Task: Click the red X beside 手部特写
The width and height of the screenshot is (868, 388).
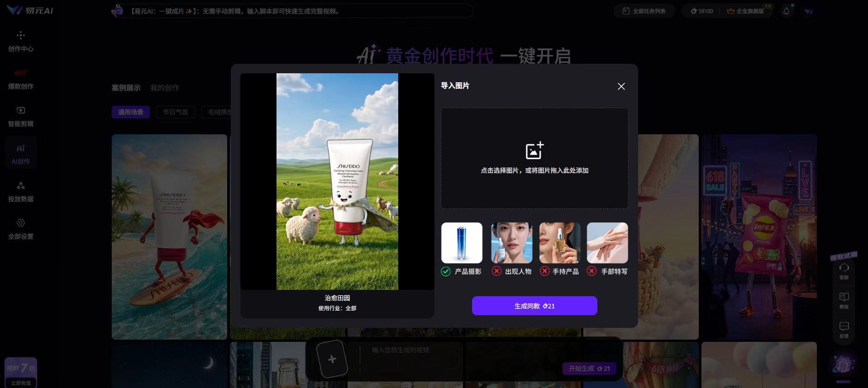Action: [x=591, y=271]
